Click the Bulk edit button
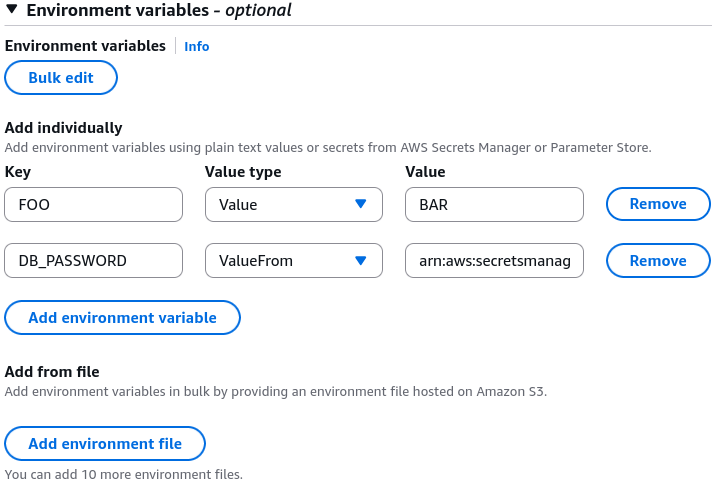712x489 pixels. coord(61,78)
